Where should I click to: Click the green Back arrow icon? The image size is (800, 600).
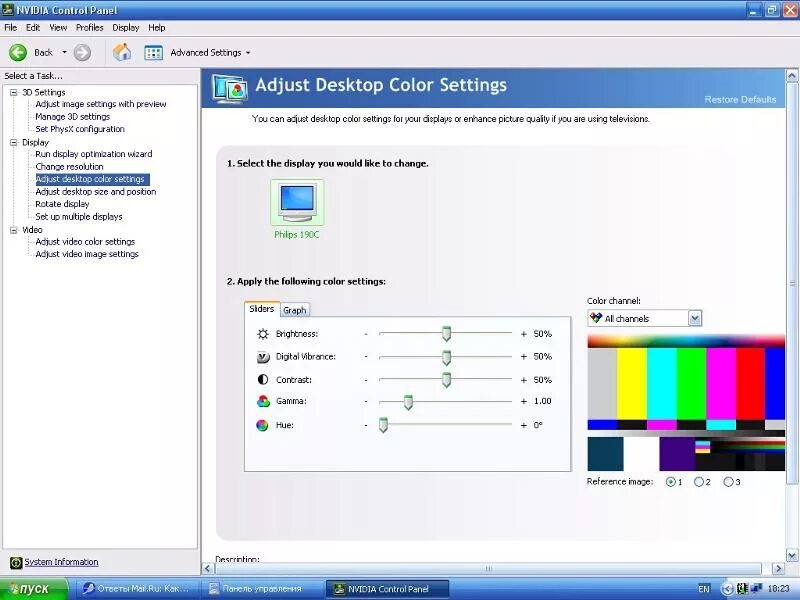18,53
